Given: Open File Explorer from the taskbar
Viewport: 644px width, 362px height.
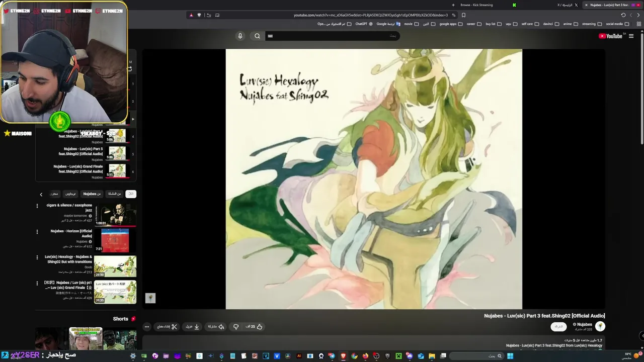Looking at the screenshot, I should click(x=432, y=356).
